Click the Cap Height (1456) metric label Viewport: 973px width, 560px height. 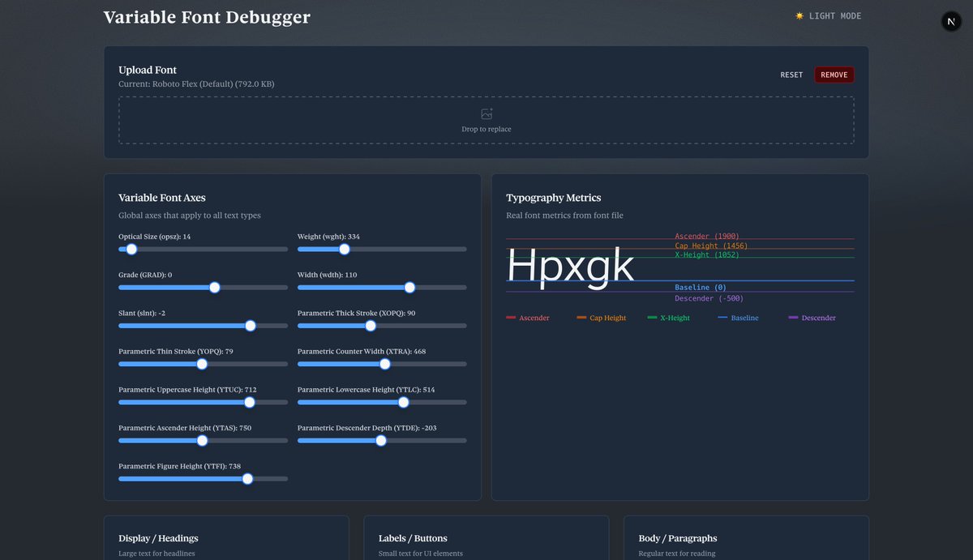[x=711, y=246]
